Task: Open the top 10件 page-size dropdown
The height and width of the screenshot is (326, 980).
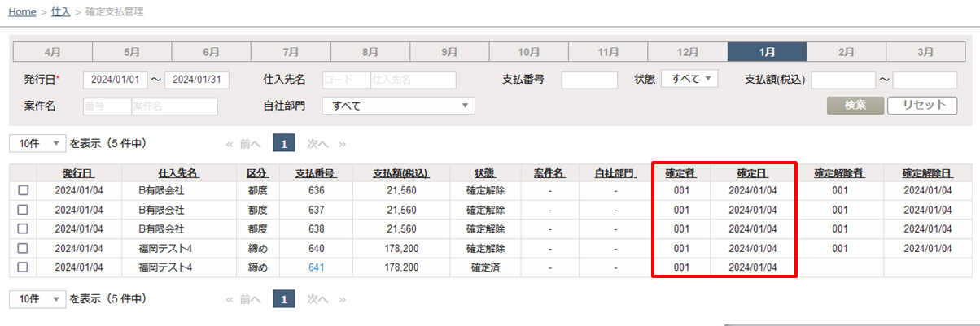Action: click(37, 143)
